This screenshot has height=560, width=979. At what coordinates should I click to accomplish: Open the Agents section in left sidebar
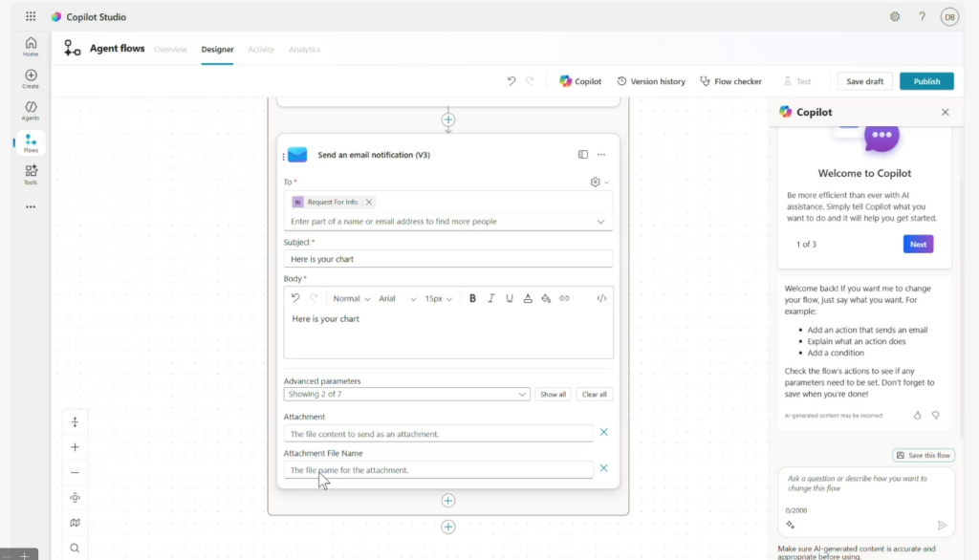pos(31,111)
